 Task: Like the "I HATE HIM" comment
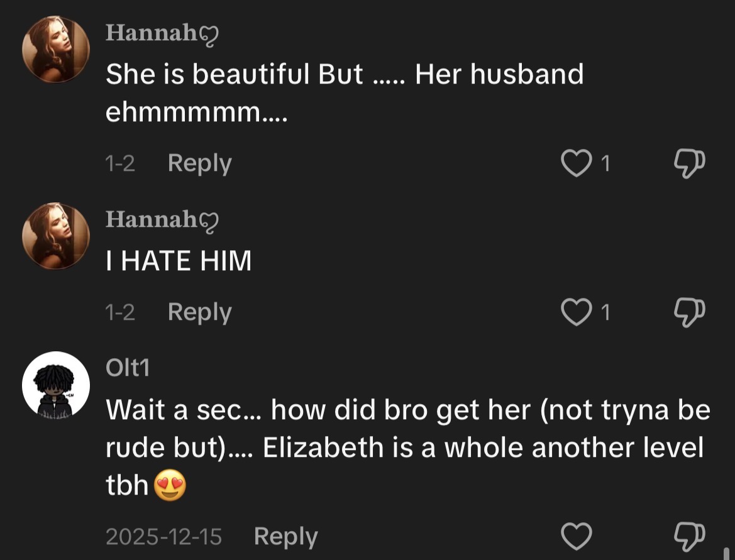point(575,312)
